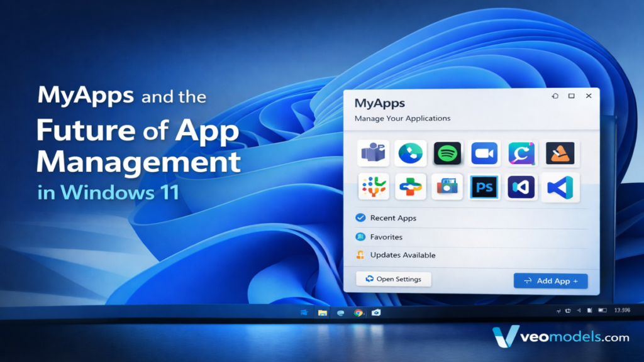
Task: Expand the Favorites section
Action: coord(386,237)
